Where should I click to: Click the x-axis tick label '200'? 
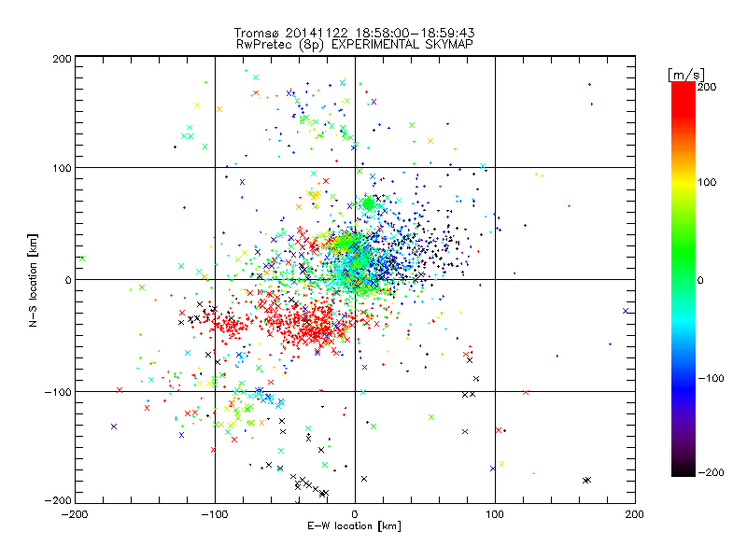coord(635,514)
